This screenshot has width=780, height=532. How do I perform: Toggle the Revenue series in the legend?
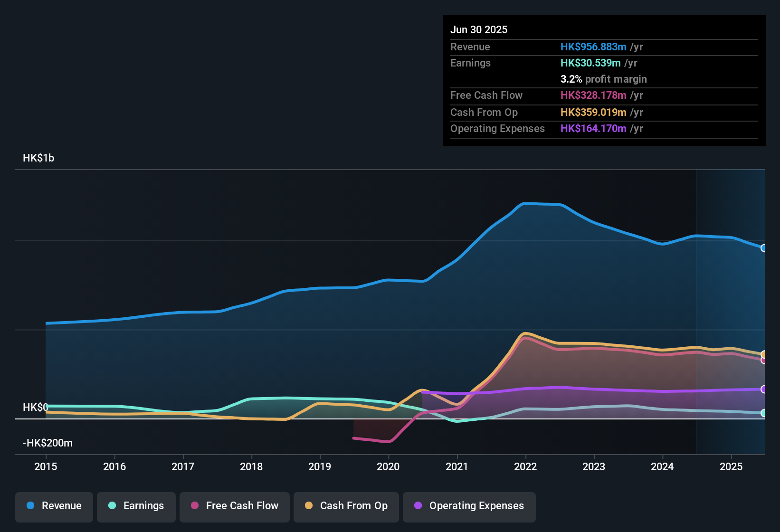coord(54,506)
